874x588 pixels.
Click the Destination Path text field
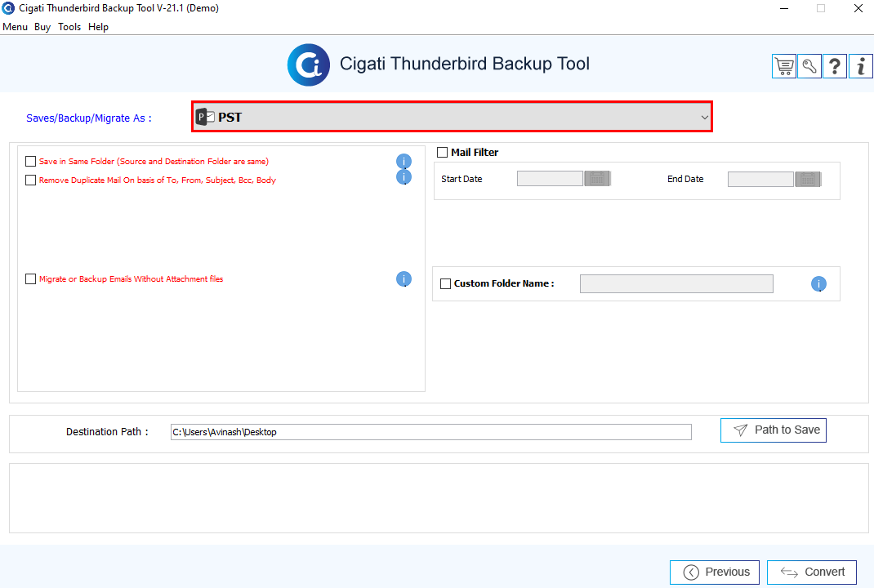point(430,432)
